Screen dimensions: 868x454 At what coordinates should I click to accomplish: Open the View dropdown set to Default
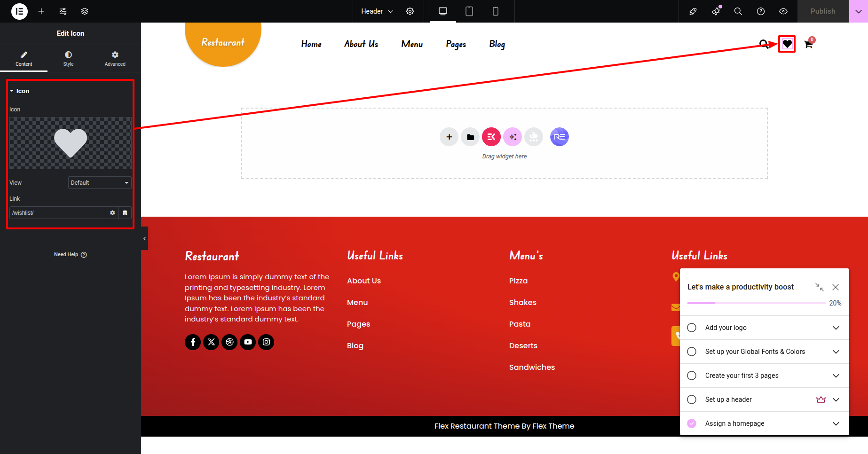tap(100, 182)
